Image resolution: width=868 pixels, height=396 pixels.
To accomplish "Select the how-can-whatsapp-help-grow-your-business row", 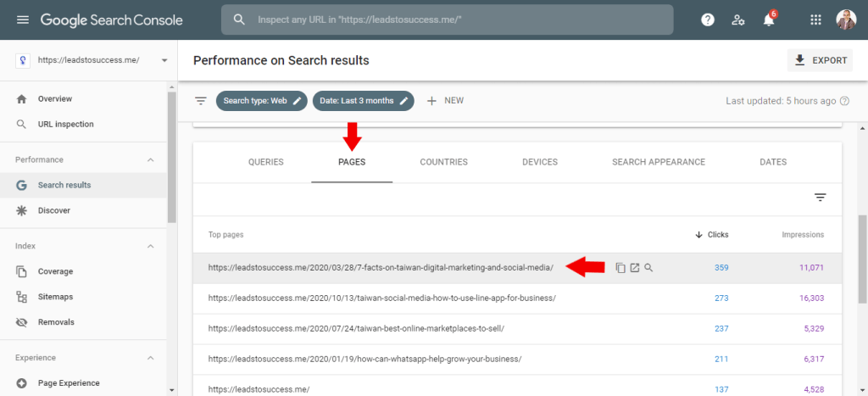I will click(x=517, y=359).
